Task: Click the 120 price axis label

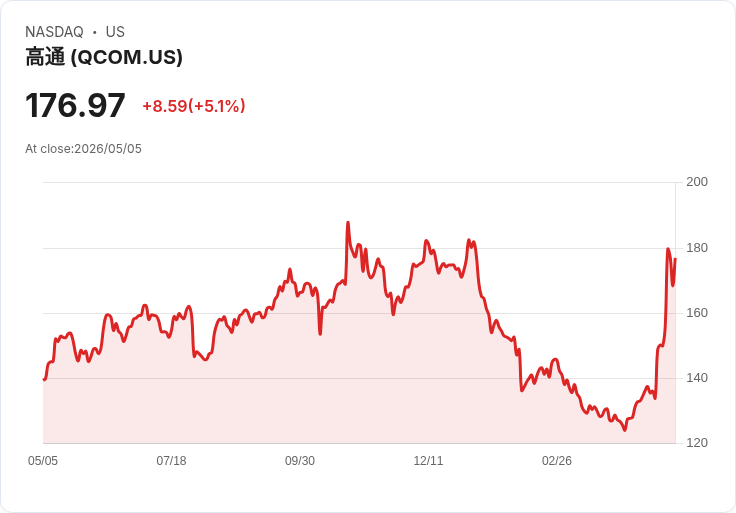Action: [x=697, y=443]
